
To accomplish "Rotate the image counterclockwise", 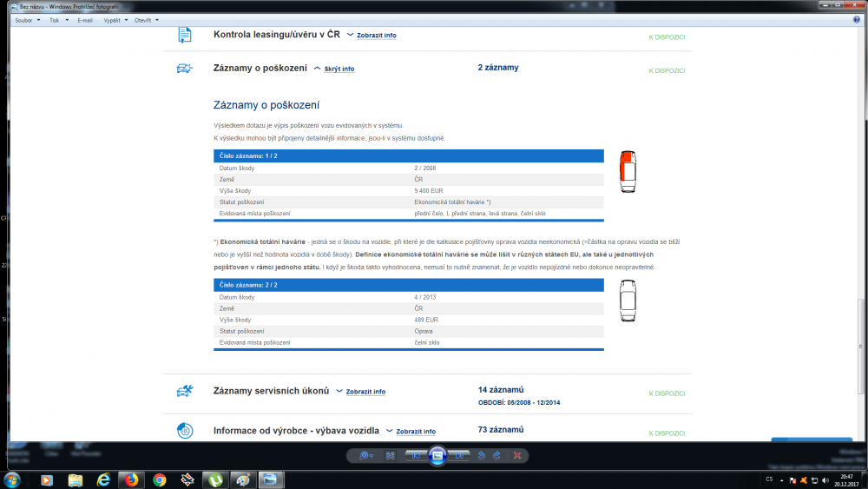I will 481,455.
